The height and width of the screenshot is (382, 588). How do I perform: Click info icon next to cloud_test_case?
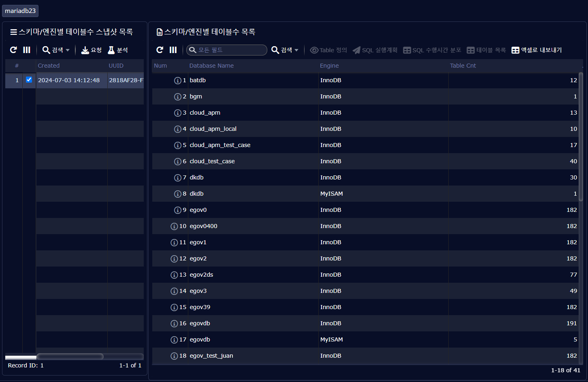[177, 161]
